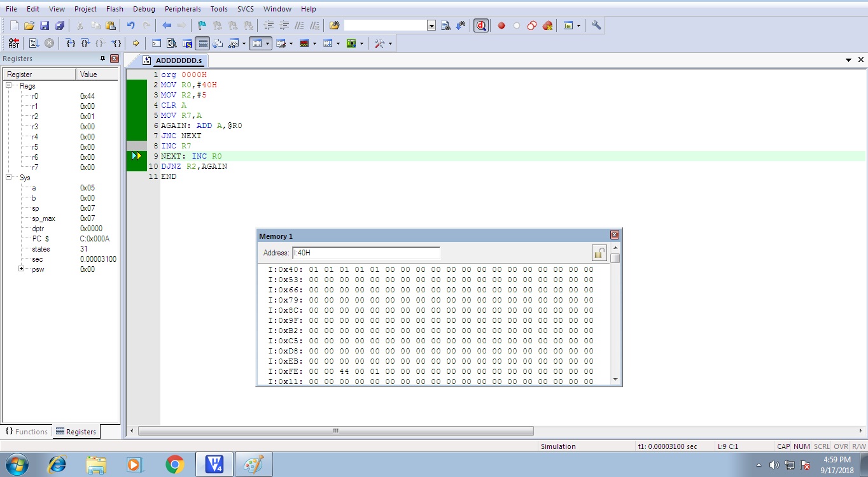Indent the selected lines

269,25
